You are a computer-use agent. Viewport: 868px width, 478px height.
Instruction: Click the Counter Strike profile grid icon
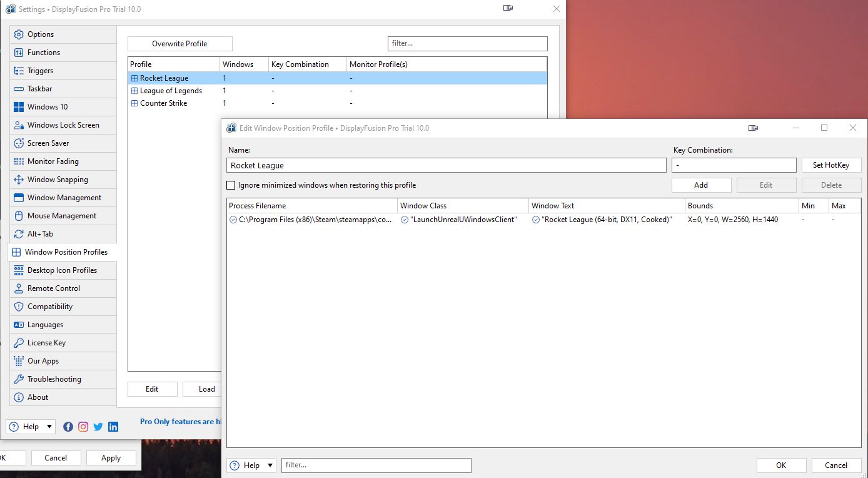(x=134, y=103)
